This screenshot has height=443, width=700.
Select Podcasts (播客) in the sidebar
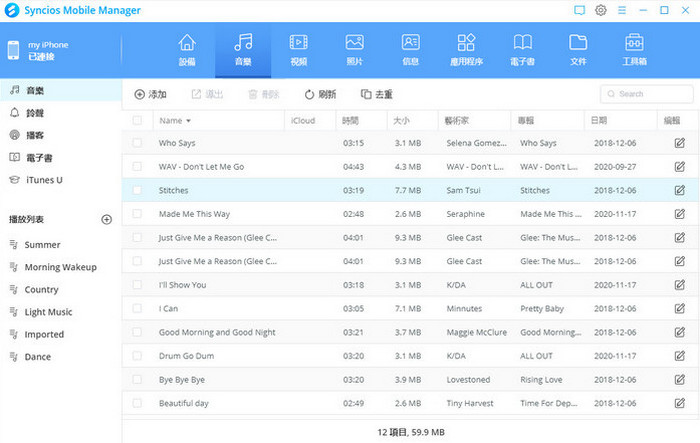[x=61, y=135]
